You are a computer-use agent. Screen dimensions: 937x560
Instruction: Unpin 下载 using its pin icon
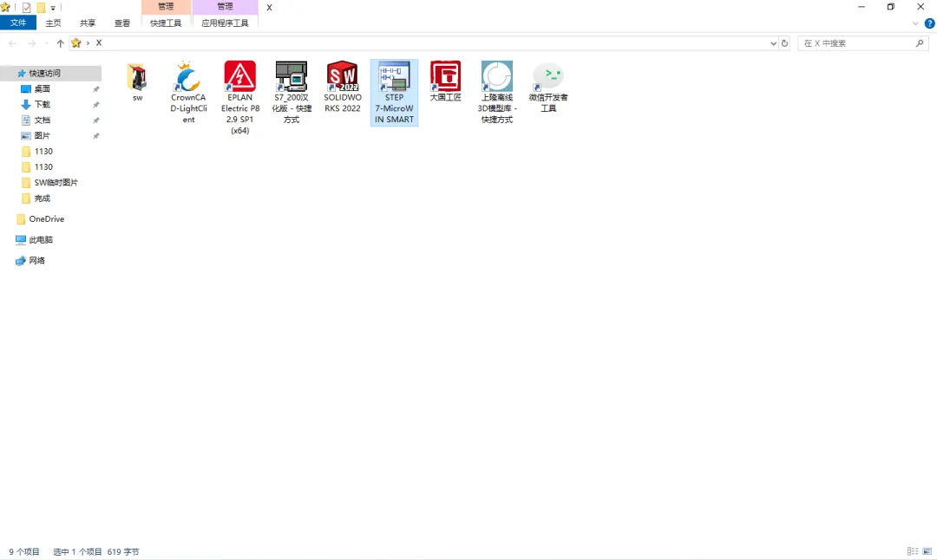95,105
